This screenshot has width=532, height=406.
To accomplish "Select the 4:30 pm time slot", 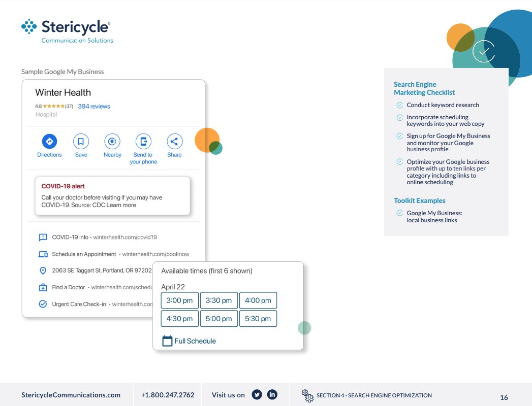I will click(x=179, y=319).
